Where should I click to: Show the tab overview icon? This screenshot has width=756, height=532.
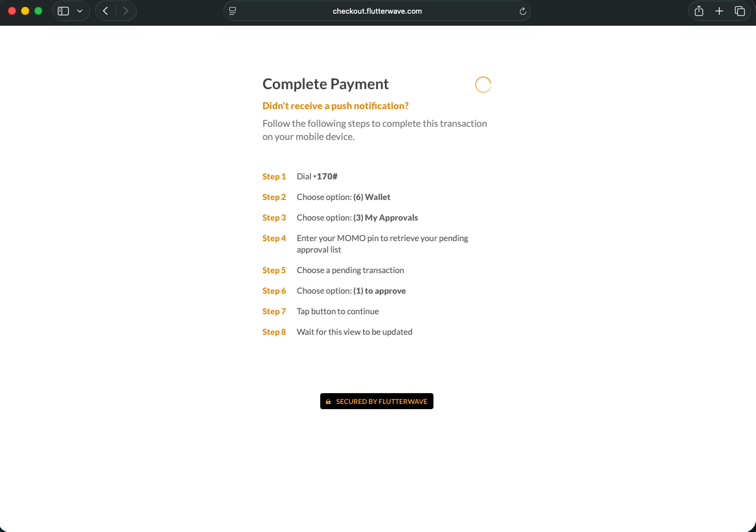[739, 11]
